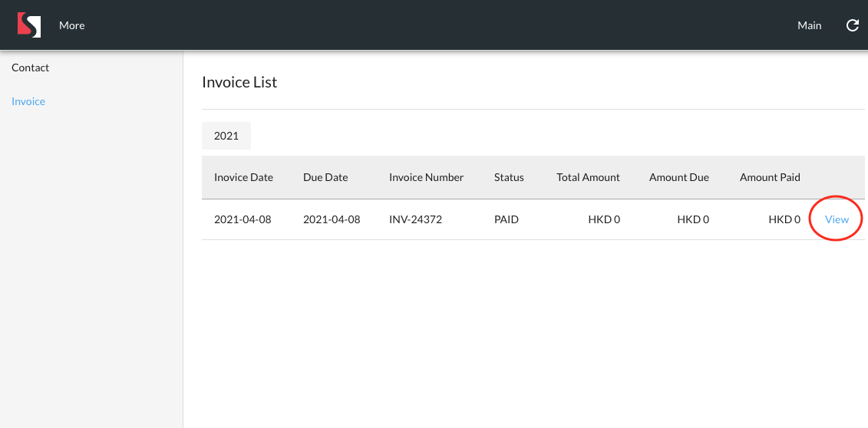
Task: Click the red and white app logo
Action: click(x=28, y=25)
